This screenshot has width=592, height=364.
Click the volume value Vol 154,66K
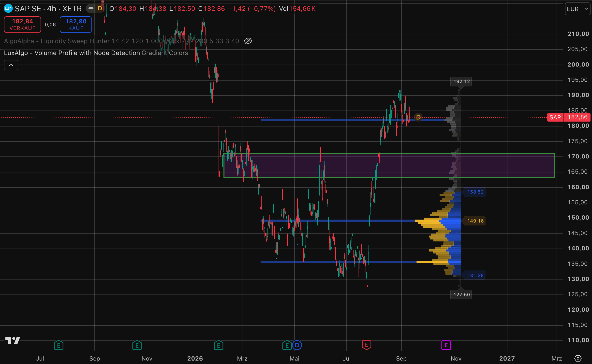(297, 9)
